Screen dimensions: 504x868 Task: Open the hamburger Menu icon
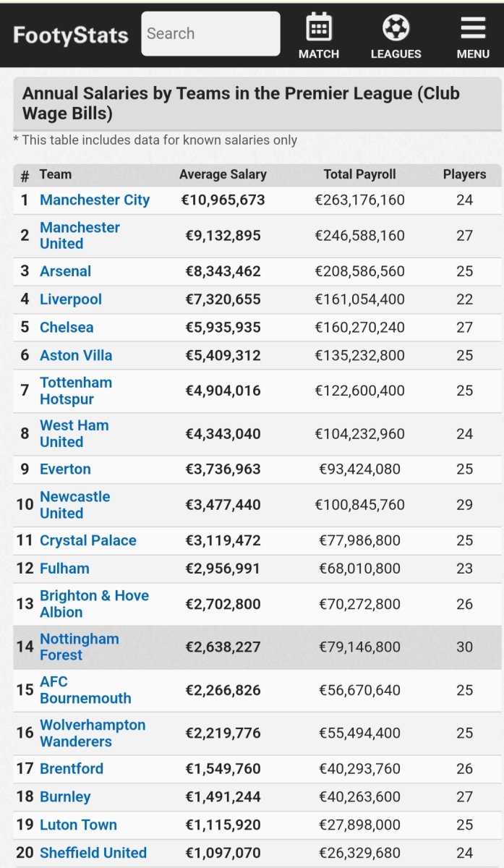[x=473, y=27]
